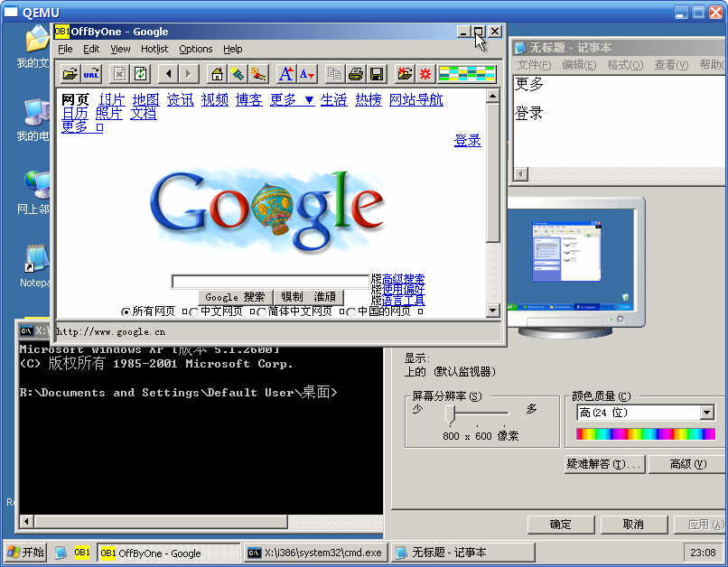Open the Notepad desktop shortcut icon
The height and width of the screenshot is (567, 728).
click(36, 265)
